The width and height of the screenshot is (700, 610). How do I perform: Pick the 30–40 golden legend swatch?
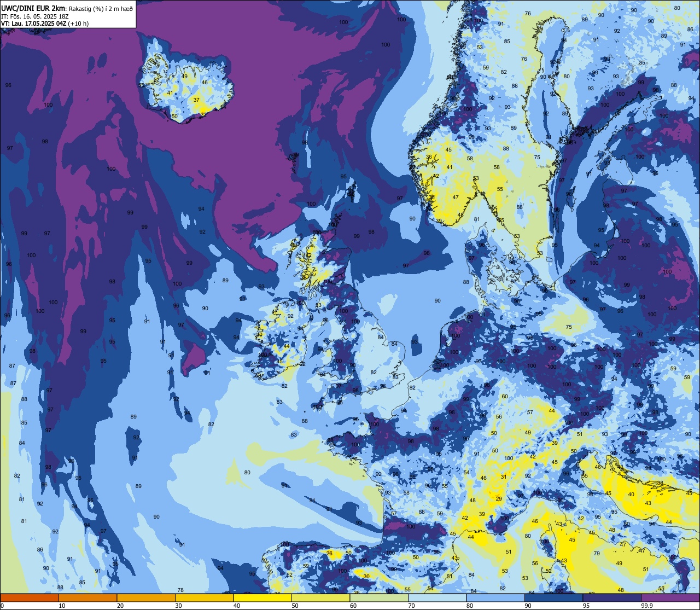[204, 597]
